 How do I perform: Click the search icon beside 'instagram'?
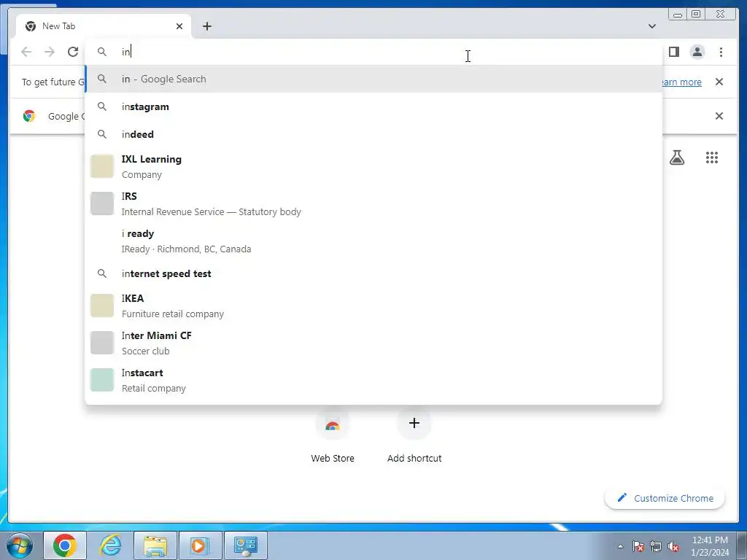102,106
